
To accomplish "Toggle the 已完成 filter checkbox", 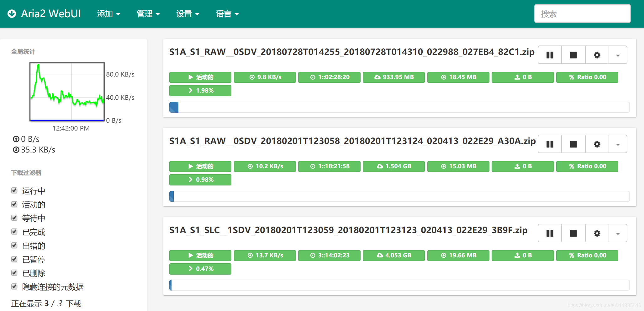I will (14, 232).
